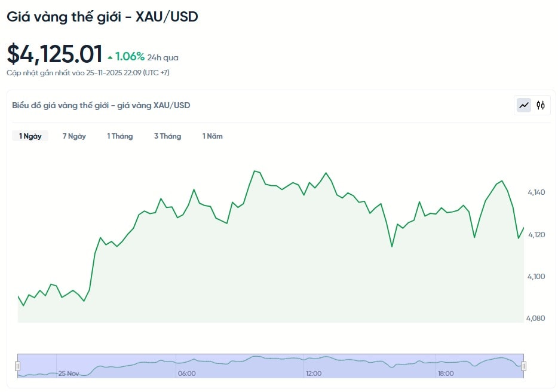Select the 1 Ngày time range

[x=30, y=136]
